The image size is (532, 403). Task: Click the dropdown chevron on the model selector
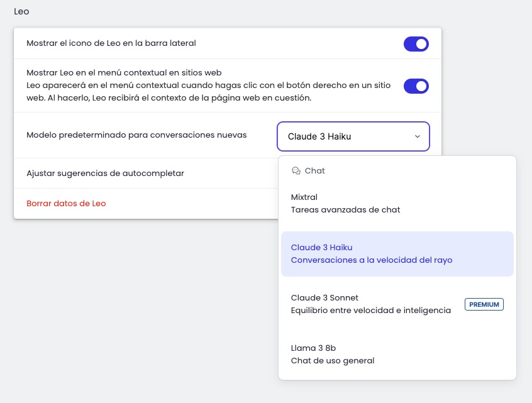click(416, 136)
